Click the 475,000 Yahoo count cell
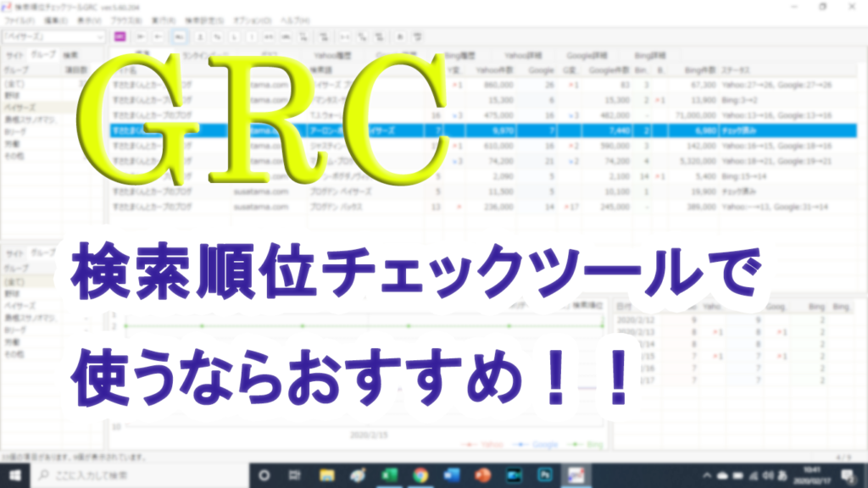This screenshot has height=488, width=868. [498, 115]
